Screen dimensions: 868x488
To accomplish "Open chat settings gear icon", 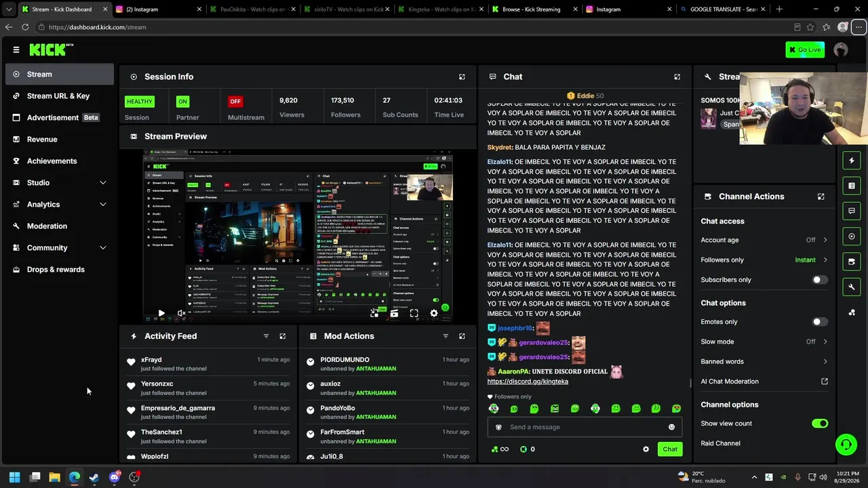I will point(646,449).
